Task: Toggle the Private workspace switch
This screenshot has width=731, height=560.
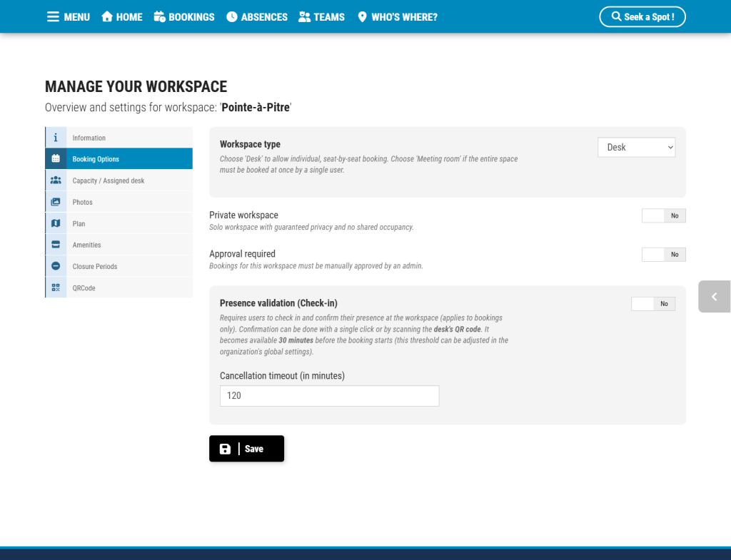Action: pos(663,215)
